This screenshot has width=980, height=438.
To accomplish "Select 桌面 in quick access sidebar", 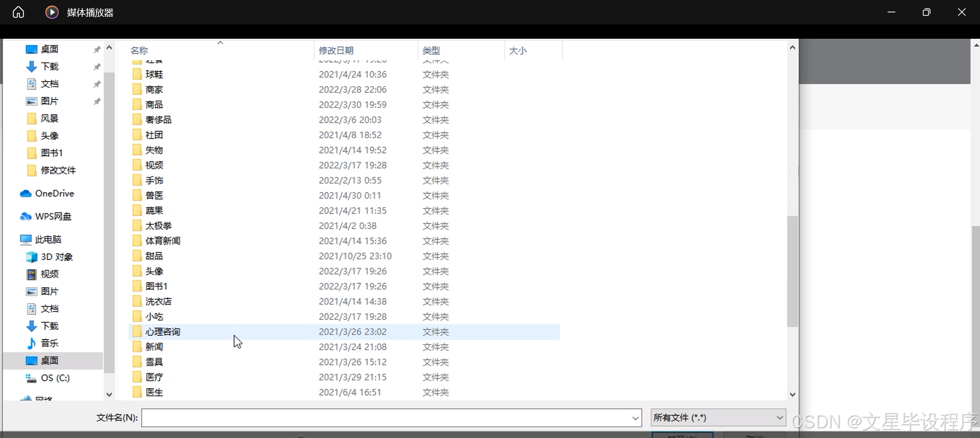I will [50, 49].
